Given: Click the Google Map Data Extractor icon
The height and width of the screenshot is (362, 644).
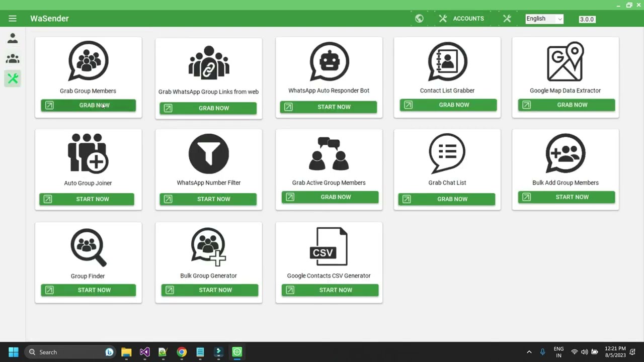Looking at the screenshot, I should (x=566, y=61).
